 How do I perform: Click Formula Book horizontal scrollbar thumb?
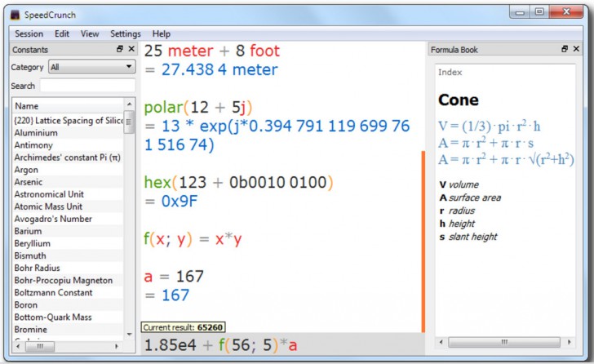click(x=504, y=342)
